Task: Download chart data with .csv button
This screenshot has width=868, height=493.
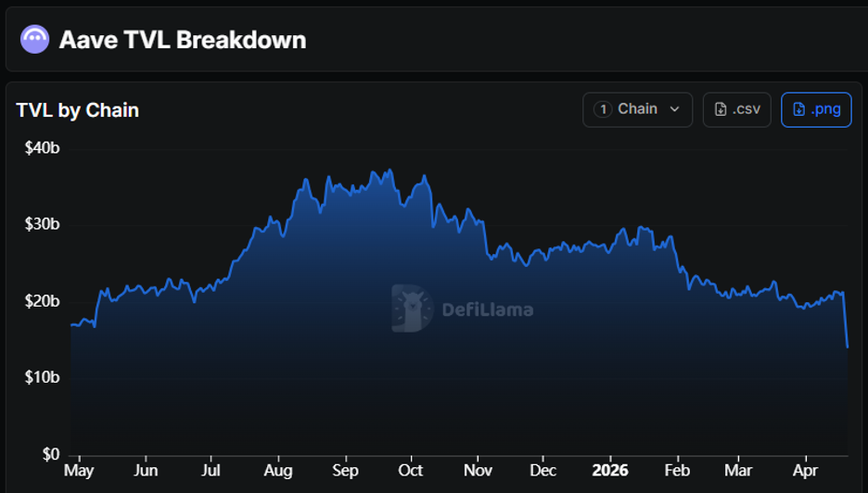Action: 736,109
